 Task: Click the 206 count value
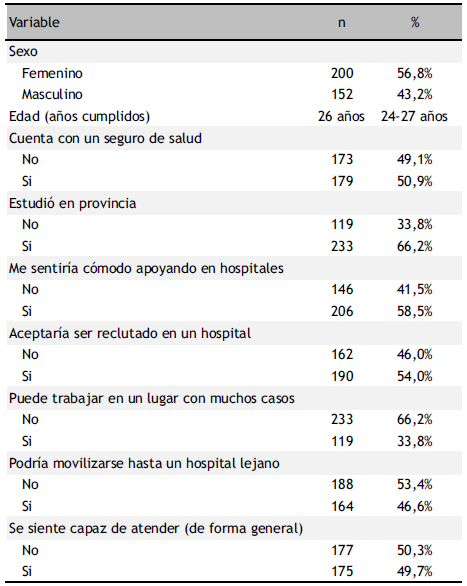pos(342,311)
